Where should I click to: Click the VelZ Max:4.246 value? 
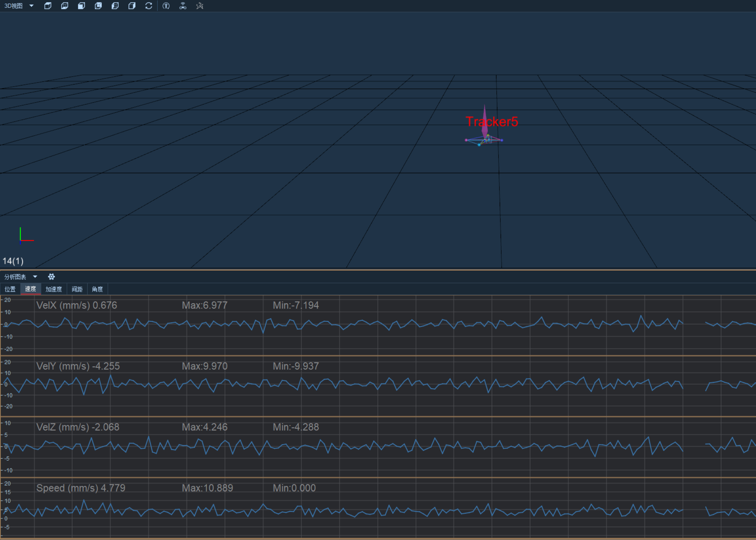click(205, 427)
